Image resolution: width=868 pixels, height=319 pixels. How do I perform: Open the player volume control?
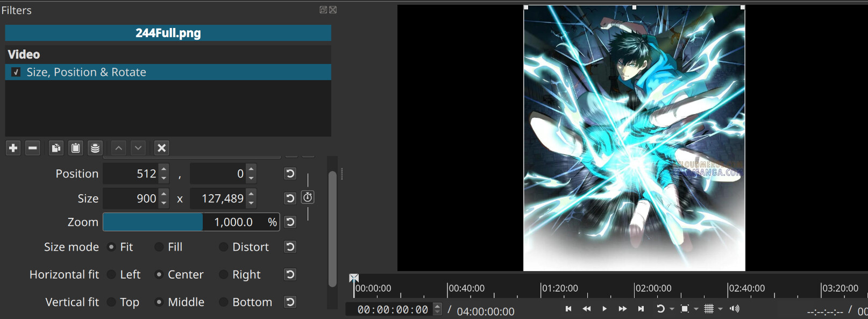point(735,309)
